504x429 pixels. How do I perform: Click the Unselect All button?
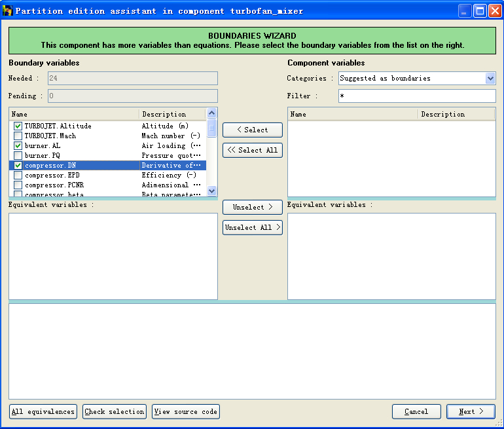[252, 227]
